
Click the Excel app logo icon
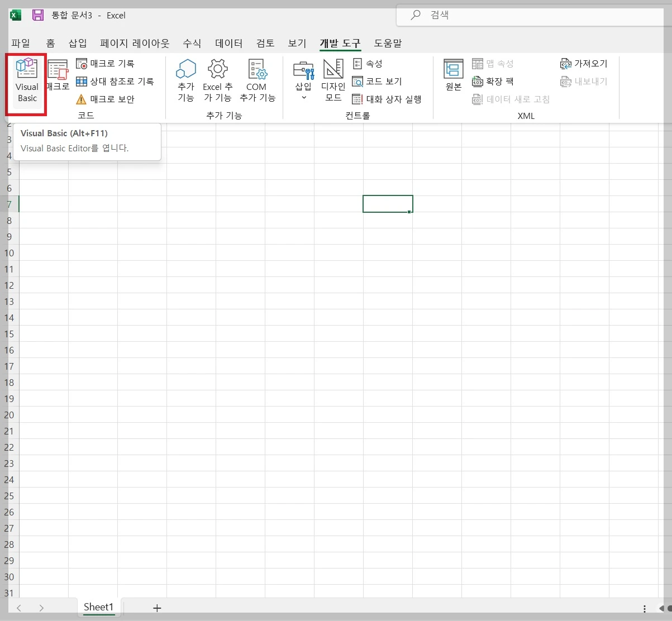16,15
